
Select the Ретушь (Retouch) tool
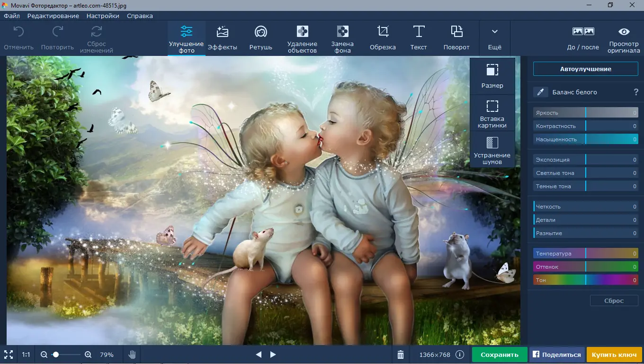(x=260, y=37)
